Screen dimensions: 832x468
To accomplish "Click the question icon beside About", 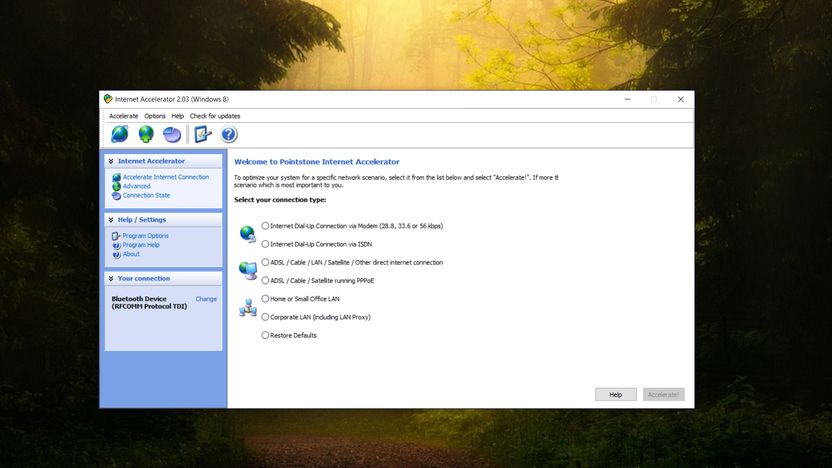I will click(116, 254).
